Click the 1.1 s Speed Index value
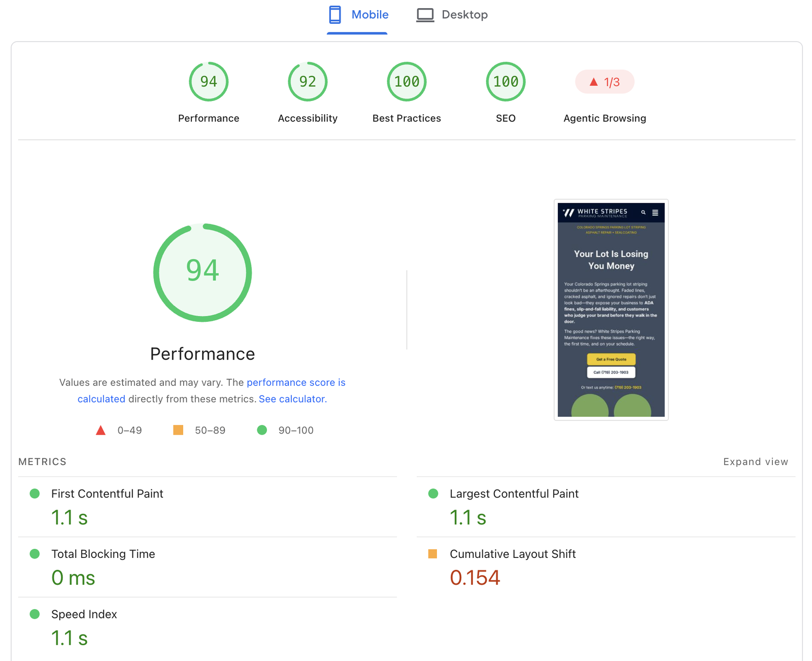Viewport: 812px width, 661px height. pos(70,638)
